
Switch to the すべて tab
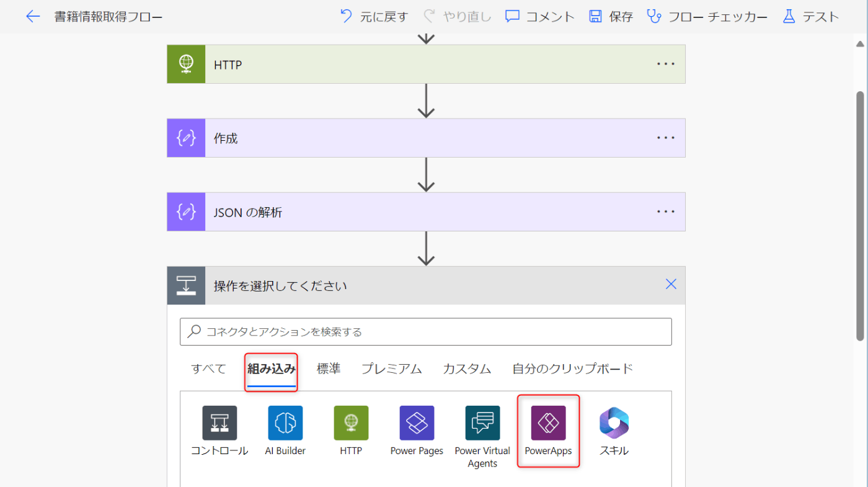pyautogui.click(x=208, y=369)
